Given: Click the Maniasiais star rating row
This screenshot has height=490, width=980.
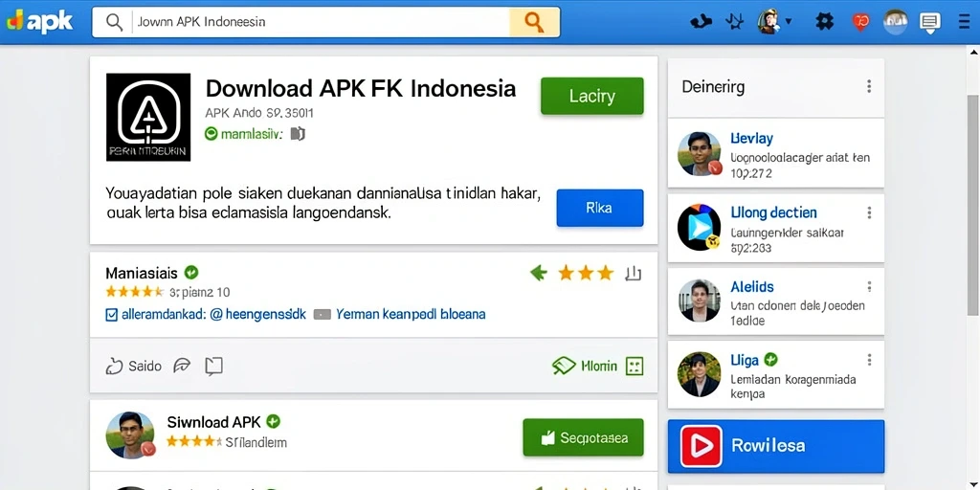Looking at the screenshot, I should [134, 292].
